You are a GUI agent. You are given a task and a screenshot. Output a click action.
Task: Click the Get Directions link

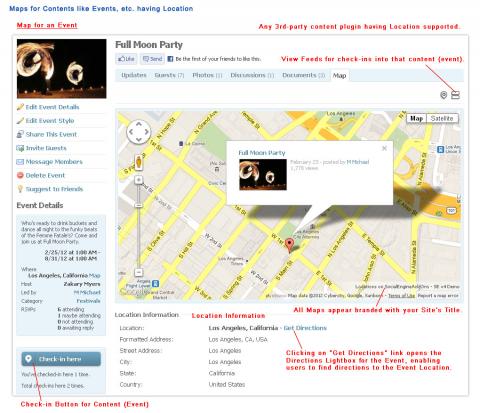(305, 328)
